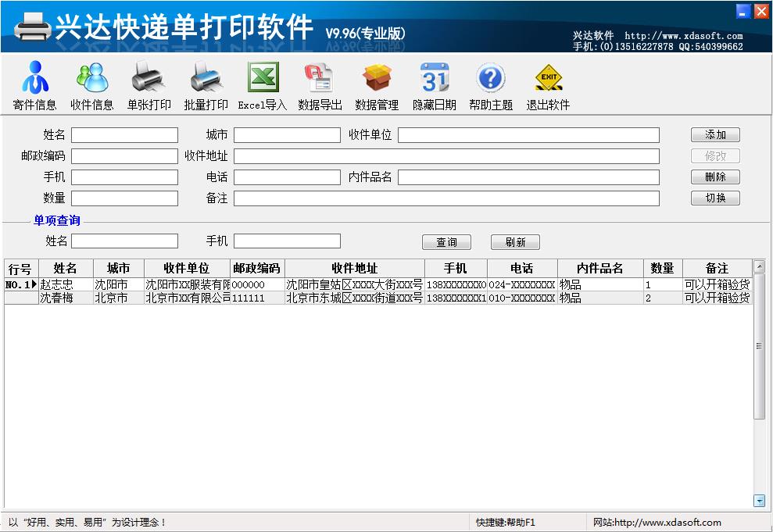The width and height of the screenshot is (773, 532).
Task: Toggle the 隐藏日期 hide date calendar icon
Action: pos(434,86)
